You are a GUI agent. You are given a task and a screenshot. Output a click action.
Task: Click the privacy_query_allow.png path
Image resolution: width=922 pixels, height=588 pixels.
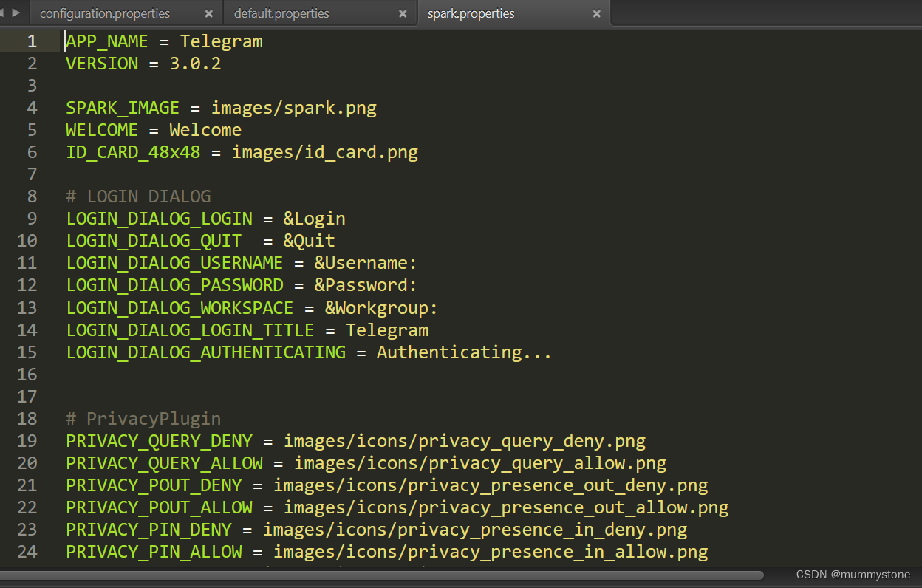coord(480,463)
